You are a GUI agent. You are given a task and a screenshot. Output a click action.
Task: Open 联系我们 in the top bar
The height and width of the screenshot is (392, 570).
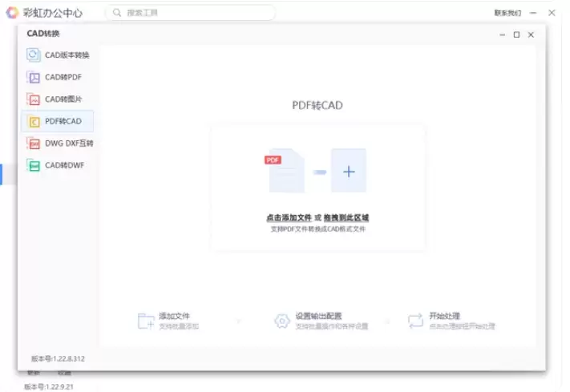(x=507, y=13)
